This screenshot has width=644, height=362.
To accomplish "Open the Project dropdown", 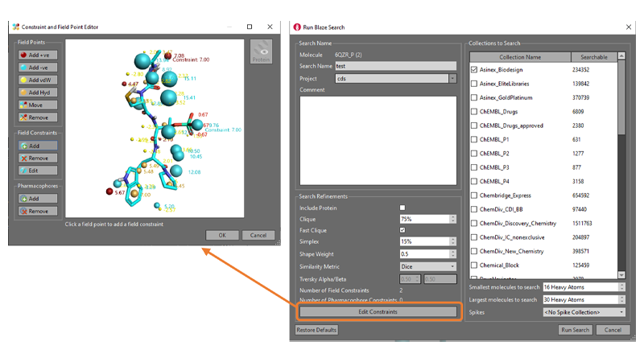I will (452, 78).
